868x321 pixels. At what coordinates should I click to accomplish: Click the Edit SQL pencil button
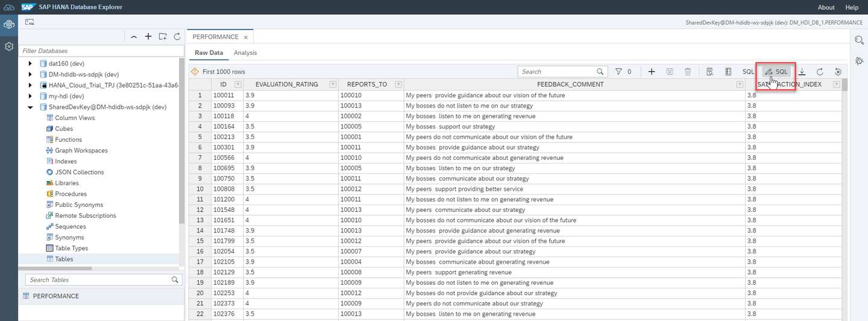pos(776,71)
